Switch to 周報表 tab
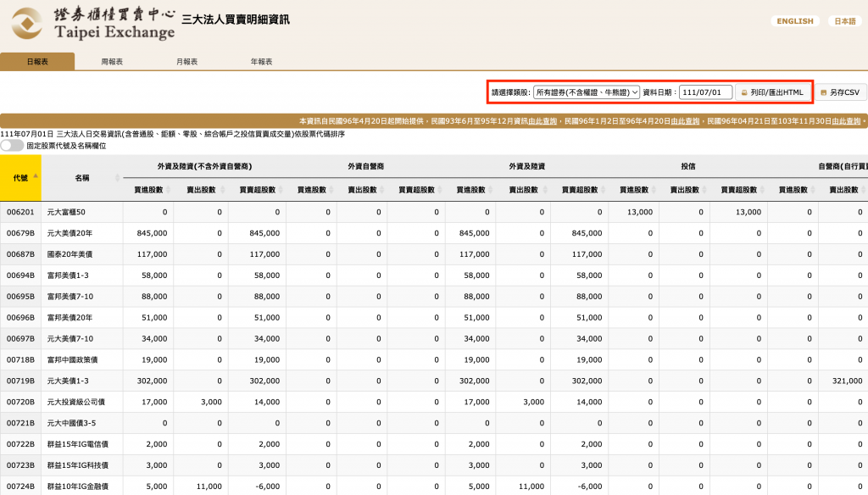The height and width of the screenshot is (495, 868). click(112, 62)
